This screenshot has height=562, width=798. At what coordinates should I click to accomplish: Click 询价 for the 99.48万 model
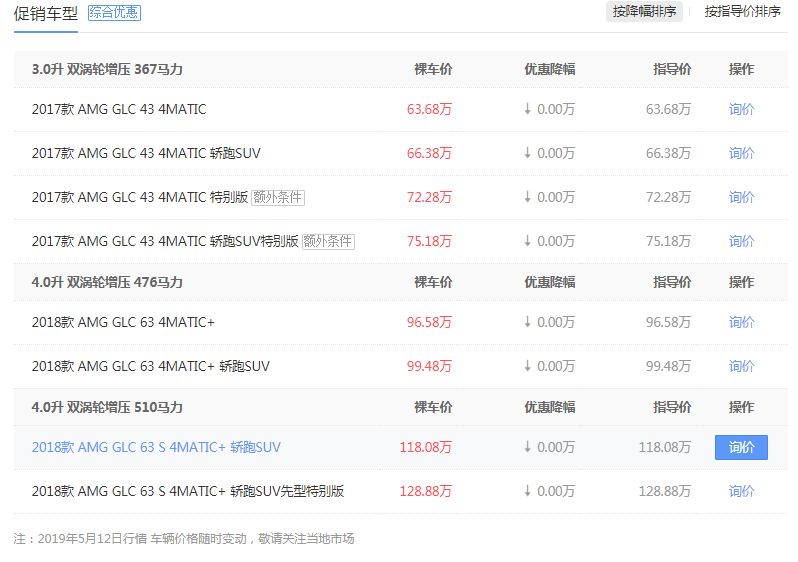pos(742,366)
